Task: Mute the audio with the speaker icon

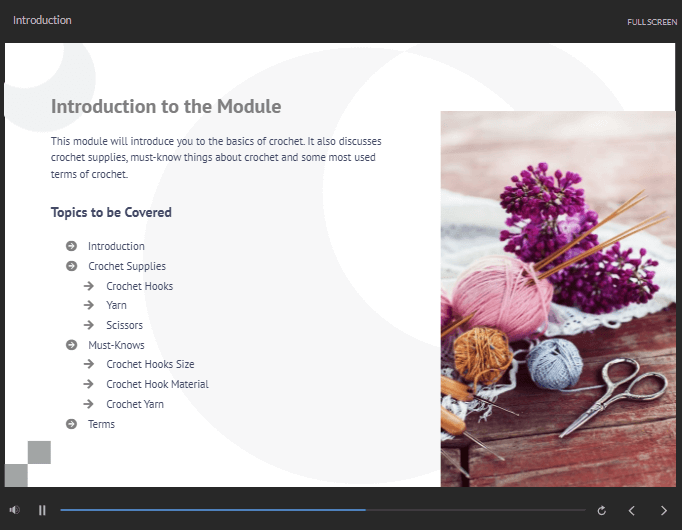Action: (15, 510)
